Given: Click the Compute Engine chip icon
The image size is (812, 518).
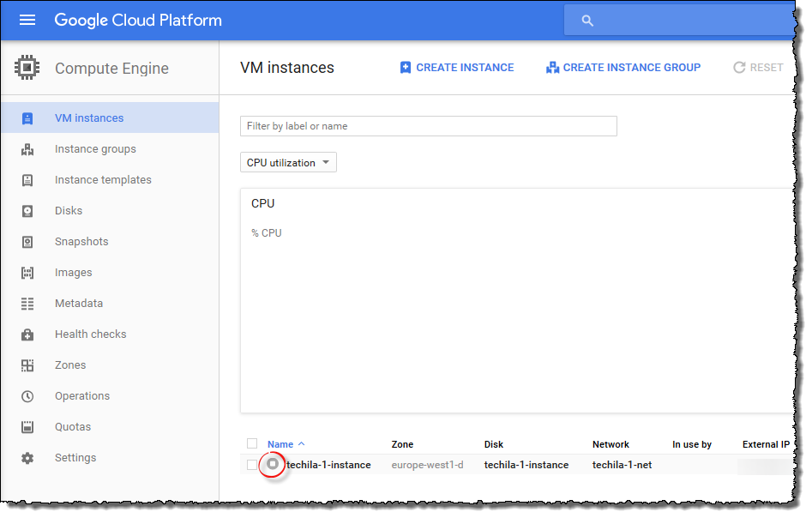Looking at the screenshot, I should (27, 68).
